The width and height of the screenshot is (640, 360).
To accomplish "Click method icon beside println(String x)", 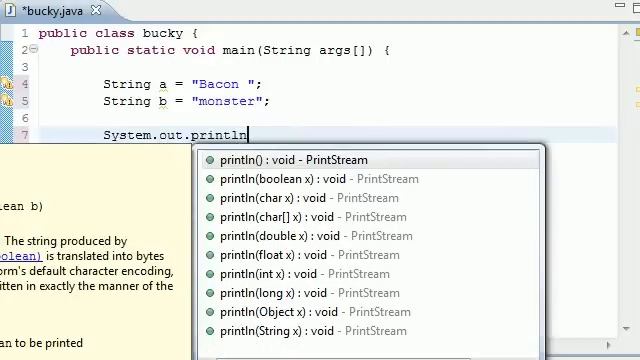I will 210,331.
